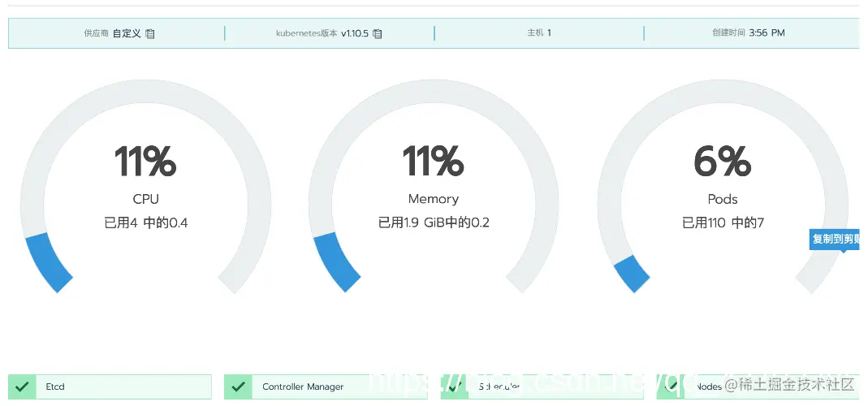Click the text 已用1.9 GiB中的0.2

pos(434,222)
